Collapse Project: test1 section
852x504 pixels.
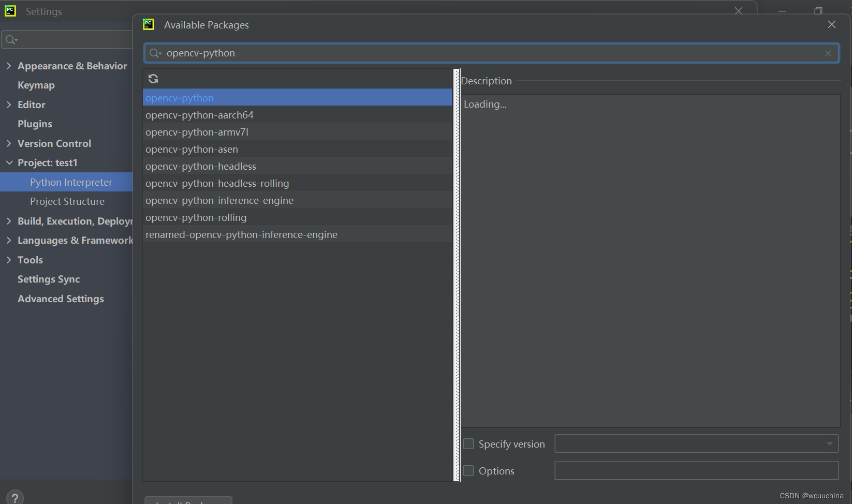pos(9,162)
